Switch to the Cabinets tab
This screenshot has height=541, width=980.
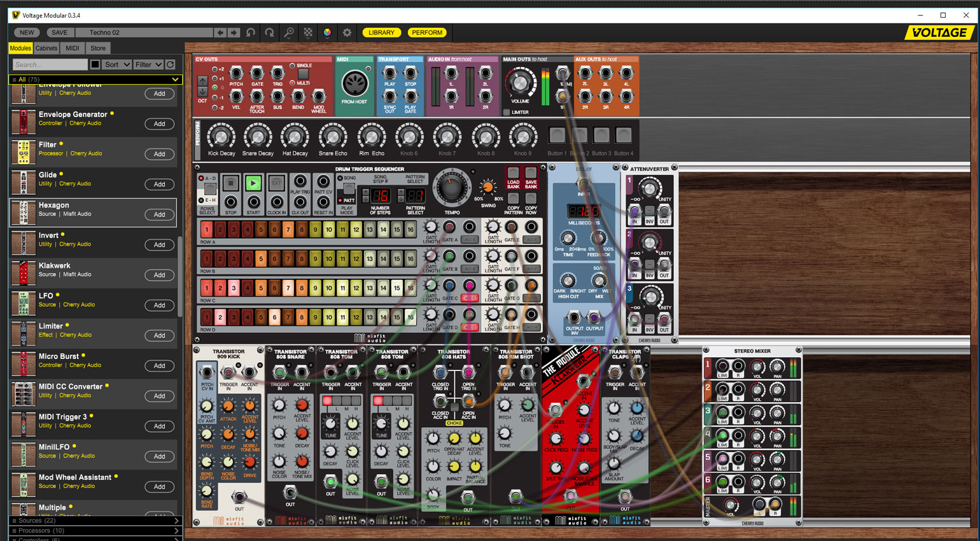tap(46, 48)
